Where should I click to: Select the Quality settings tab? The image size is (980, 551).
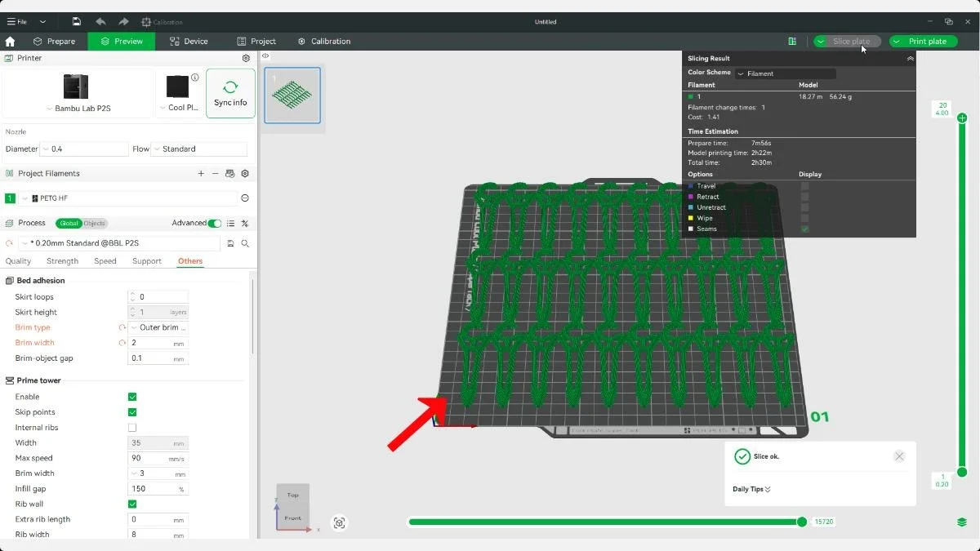(18, 261)
